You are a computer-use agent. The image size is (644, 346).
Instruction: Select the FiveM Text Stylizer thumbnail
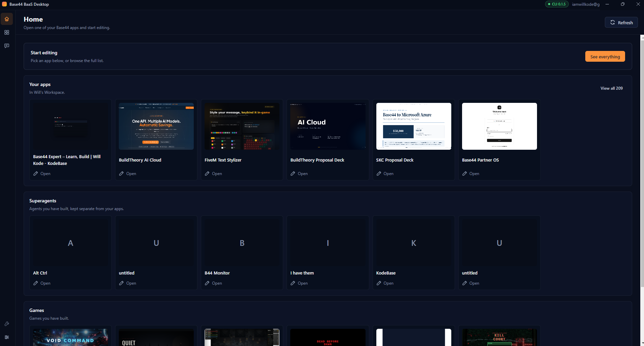coord(242,126)
